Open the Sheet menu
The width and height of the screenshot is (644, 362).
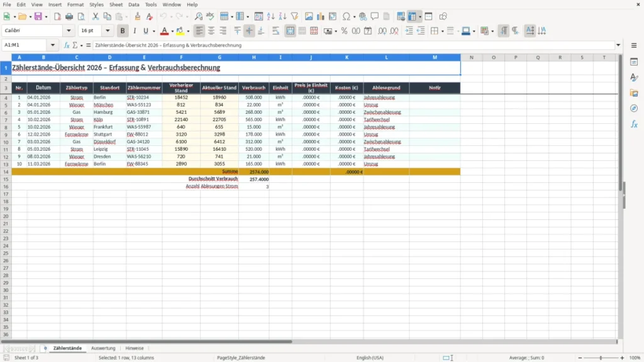pyautogui.click(x=116, y=4)
